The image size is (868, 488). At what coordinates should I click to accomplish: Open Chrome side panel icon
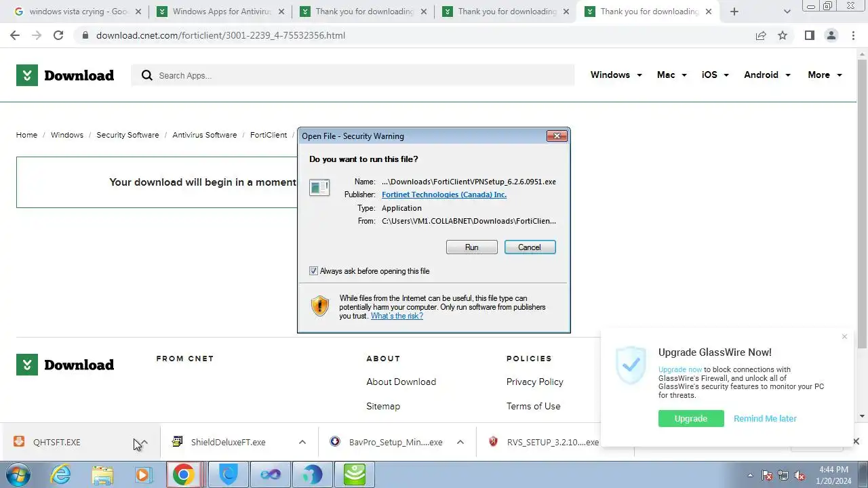pyautogui.click(x=810, y=35)
